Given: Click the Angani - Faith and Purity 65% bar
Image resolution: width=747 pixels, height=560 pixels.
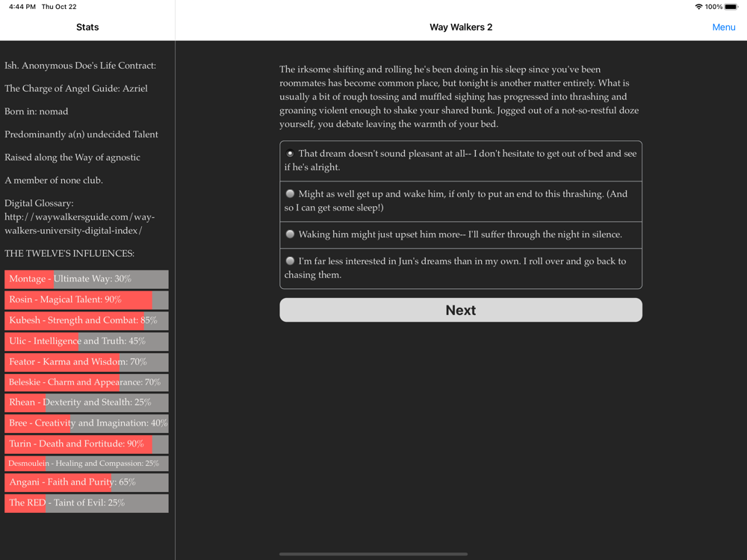Looking at the screenshot, I should [x=86, y=482].
